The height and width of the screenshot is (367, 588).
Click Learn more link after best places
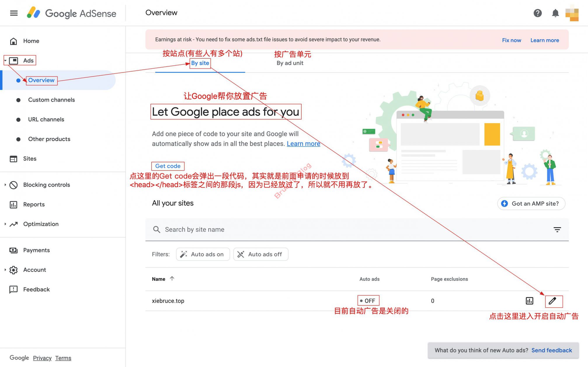click(303, 144)
